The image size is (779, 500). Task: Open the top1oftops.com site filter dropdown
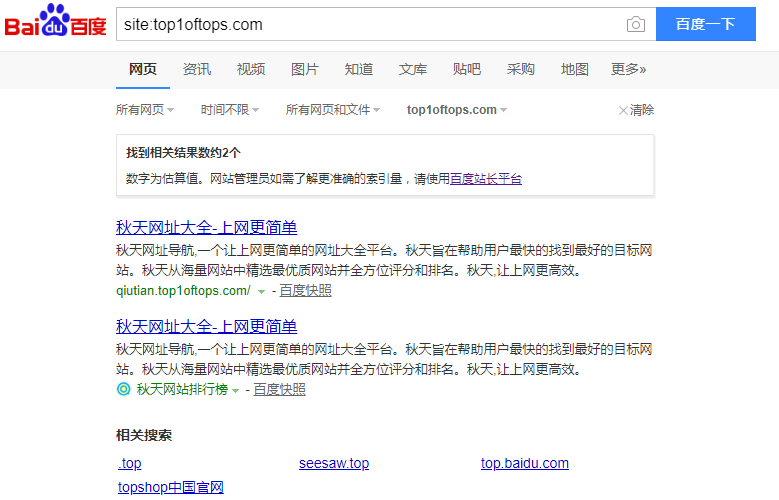tap(457, 110)
